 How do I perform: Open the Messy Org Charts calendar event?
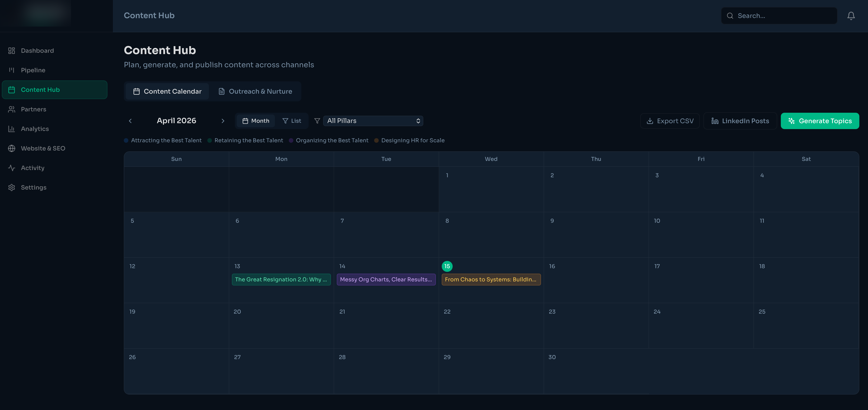[386, 279]
